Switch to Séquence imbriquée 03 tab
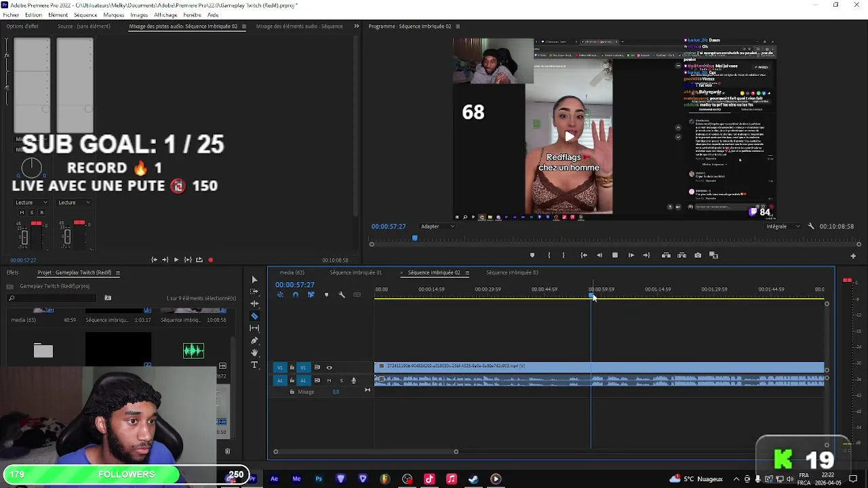 pyautogui.click(x=512, y=272)
